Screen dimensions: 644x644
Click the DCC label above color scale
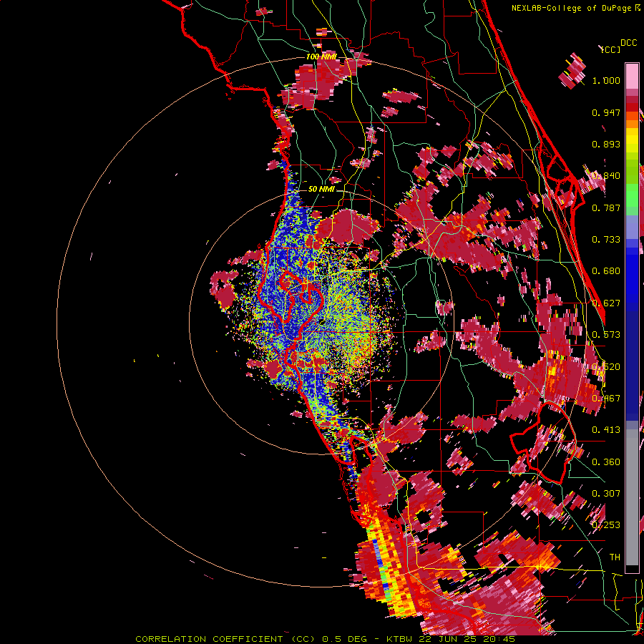click(628, 43)
